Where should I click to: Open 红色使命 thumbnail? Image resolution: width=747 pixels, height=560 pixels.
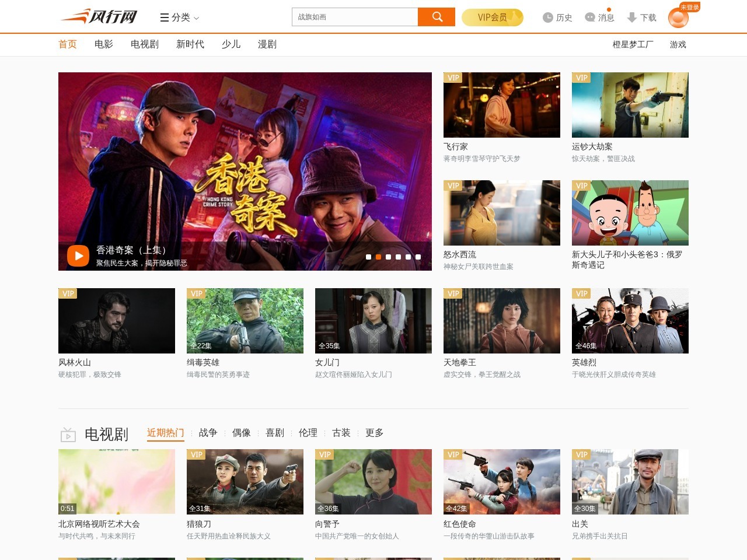502,482
